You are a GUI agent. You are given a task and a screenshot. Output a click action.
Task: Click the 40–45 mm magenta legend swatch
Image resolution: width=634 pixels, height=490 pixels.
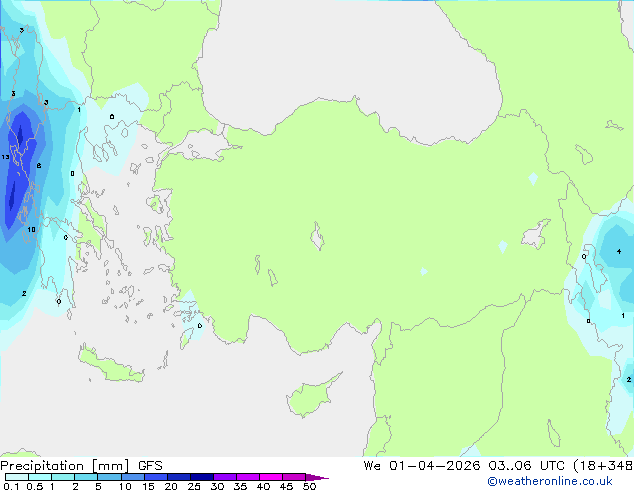point(271,477)
